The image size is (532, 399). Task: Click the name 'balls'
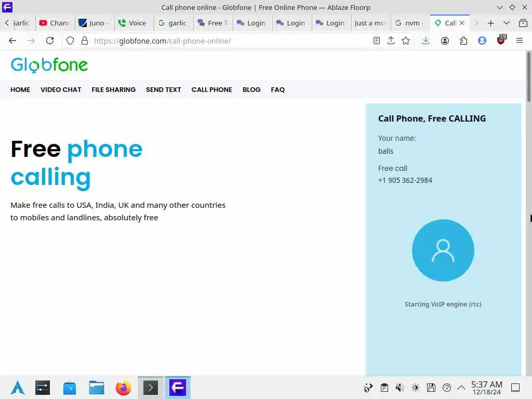(x=386, y=151)
